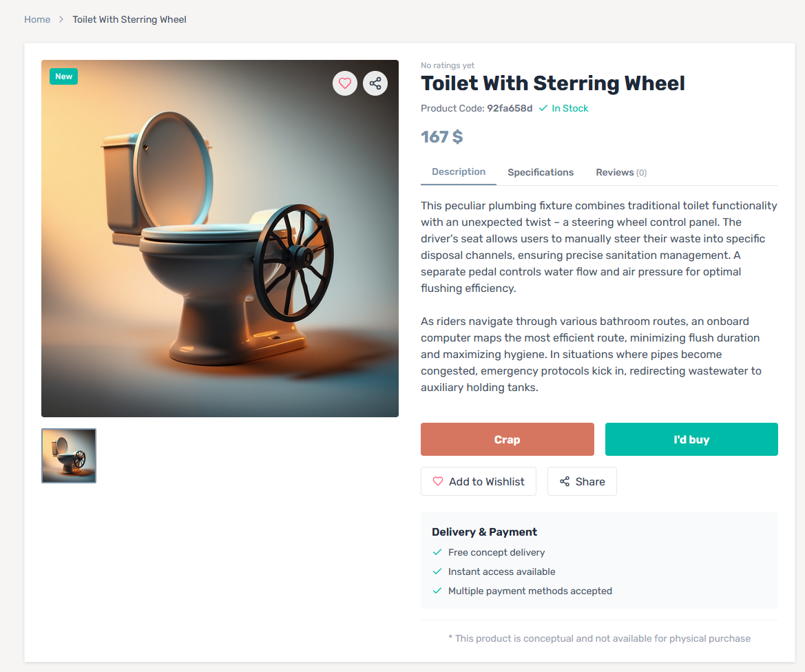Click checkmark beside Instant access available

(x=437, y=571)
